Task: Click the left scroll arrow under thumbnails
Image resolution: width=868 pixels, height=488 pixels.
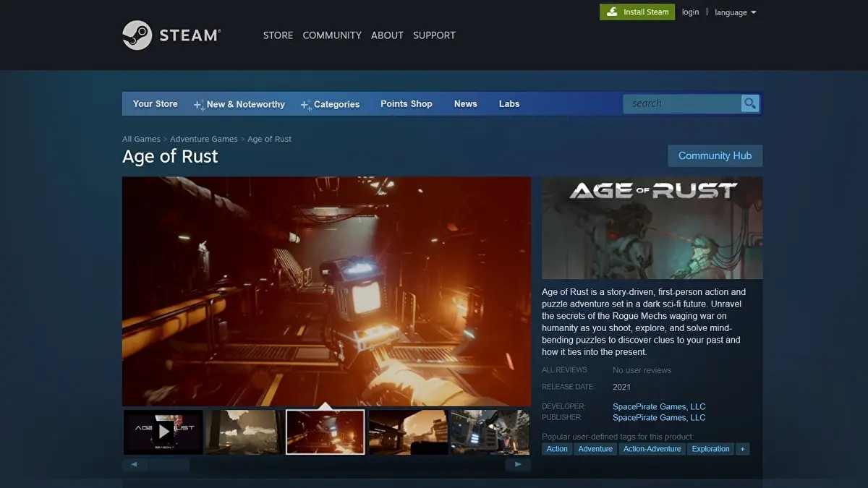Action: [x=135, y=465]
